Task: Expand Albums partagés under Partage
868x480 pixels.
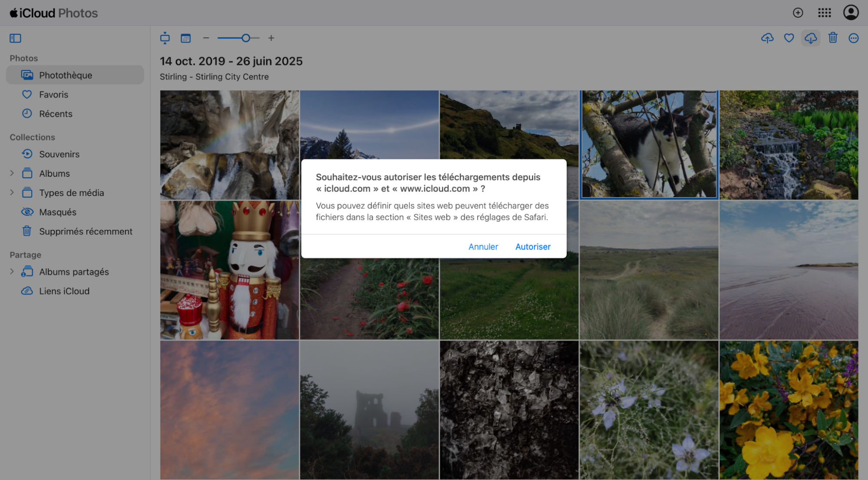Action: (11, 271)
